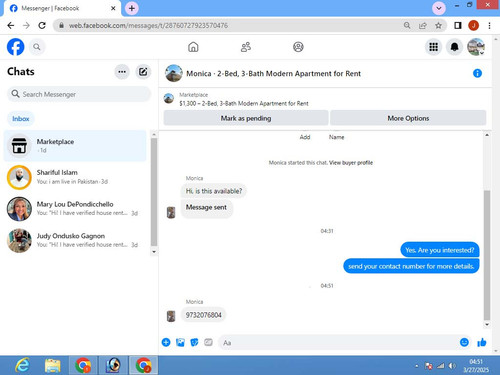Open the emoji picker icon

click(x=464, y=342)
